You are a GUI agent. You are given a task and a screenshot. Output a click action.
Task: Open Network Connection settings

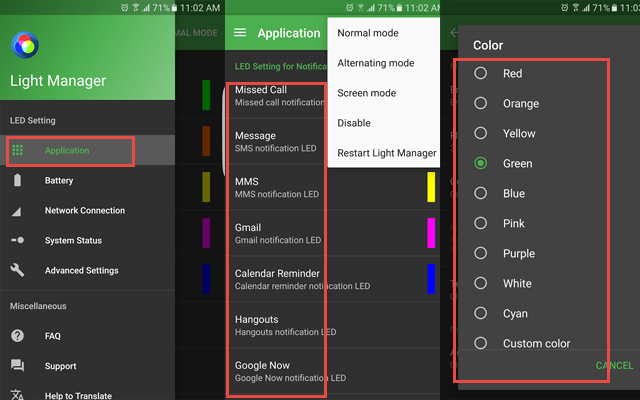point(87,211)
